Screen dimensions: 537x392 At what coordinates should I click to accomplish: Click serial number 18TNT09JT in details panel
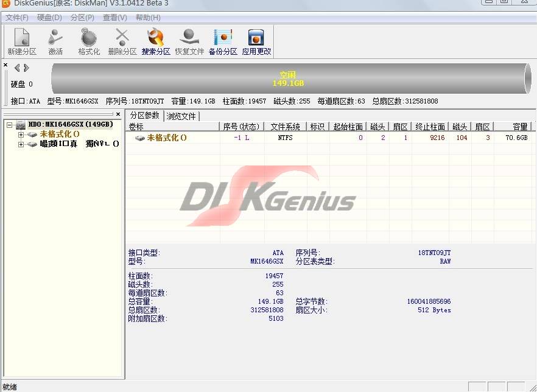[434, 253]
